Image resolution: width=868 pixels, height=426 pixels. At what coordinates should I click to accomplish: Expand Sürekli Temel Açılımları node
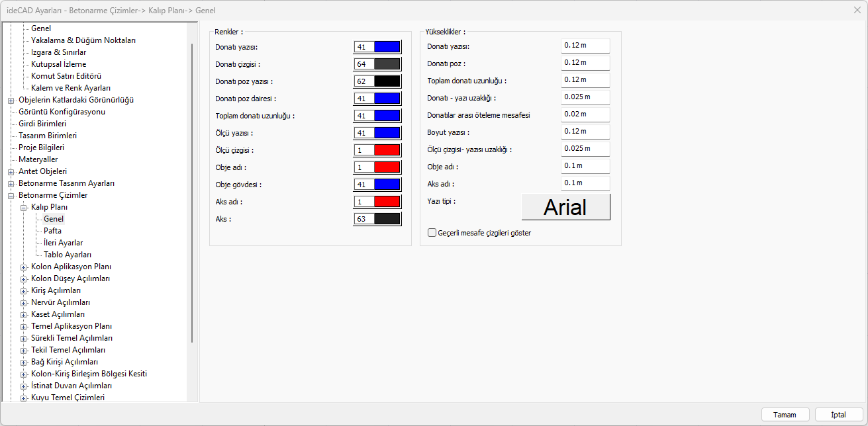tap(24, 339)
